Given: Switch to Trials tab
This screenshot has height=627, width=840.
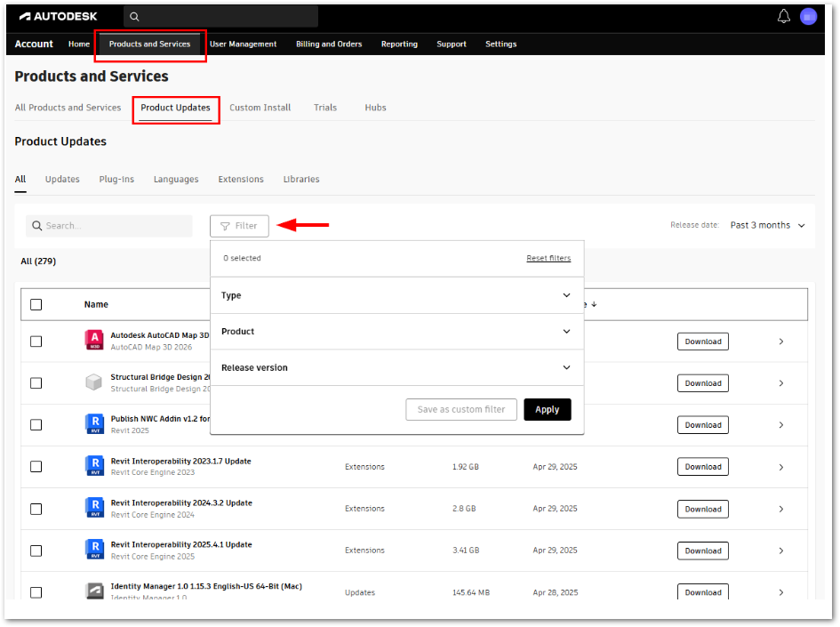Looking at the screenshot, I should point(325,108).
